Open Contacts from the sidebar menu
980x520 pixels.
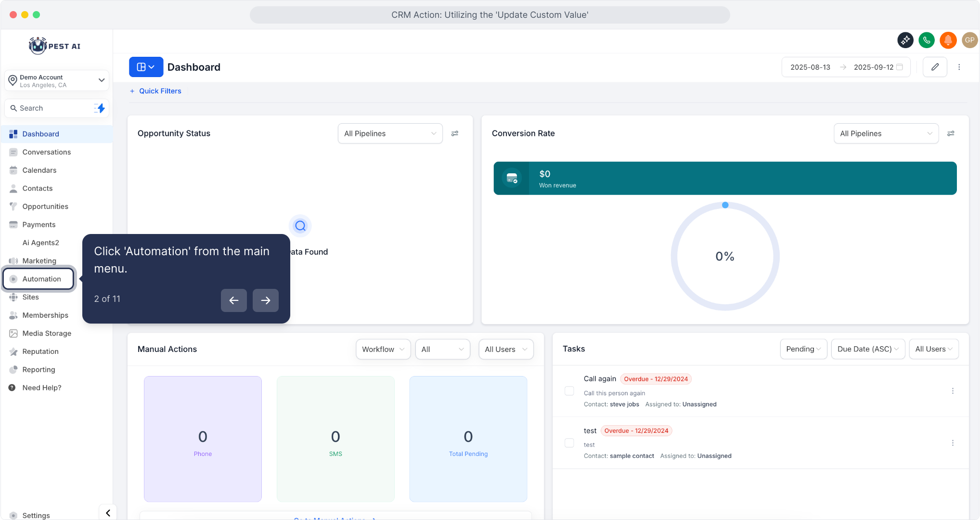coord(38,188)
